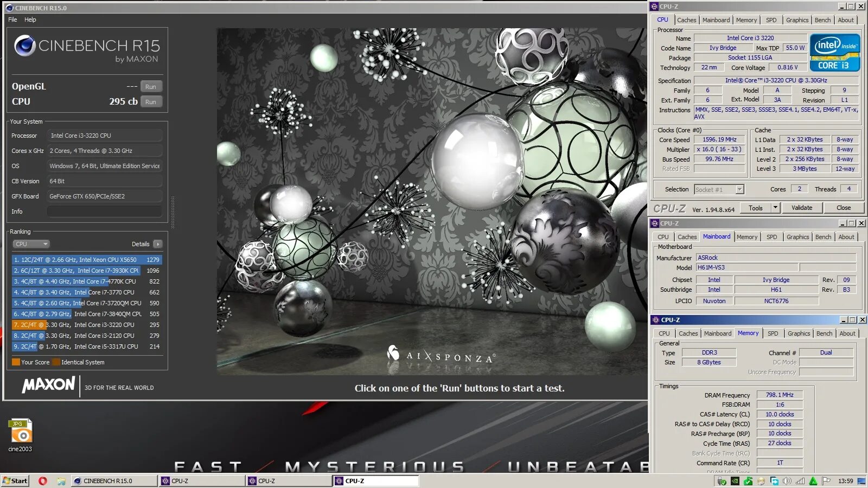Open the CPU ranking type dropdown
This screenshot has width=868, height=488.
click(x=31, y=244)
